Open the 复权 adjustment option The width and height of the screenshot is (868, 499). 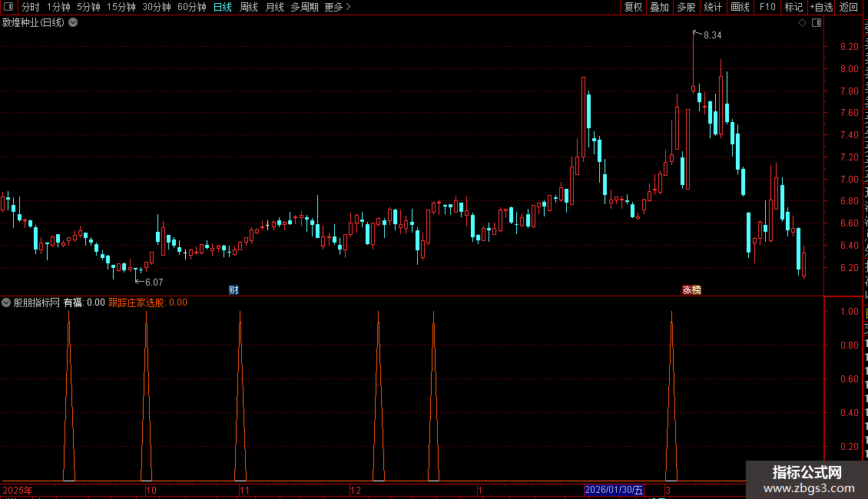(633, 7)
